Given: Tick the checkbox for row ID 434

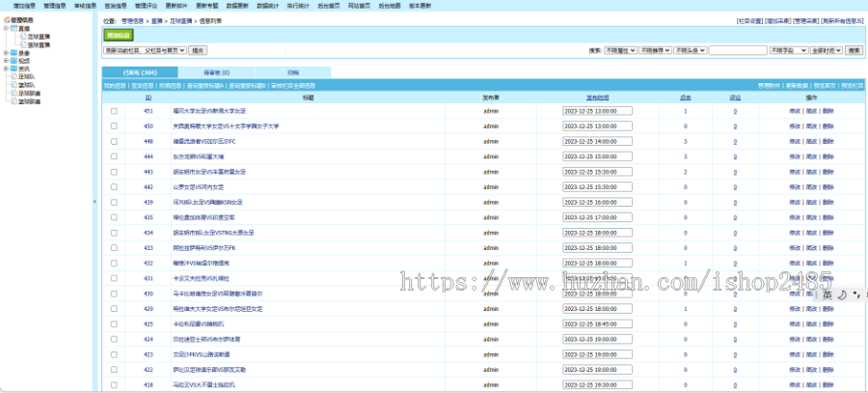Looking at the screenshot, I should 114,233.
